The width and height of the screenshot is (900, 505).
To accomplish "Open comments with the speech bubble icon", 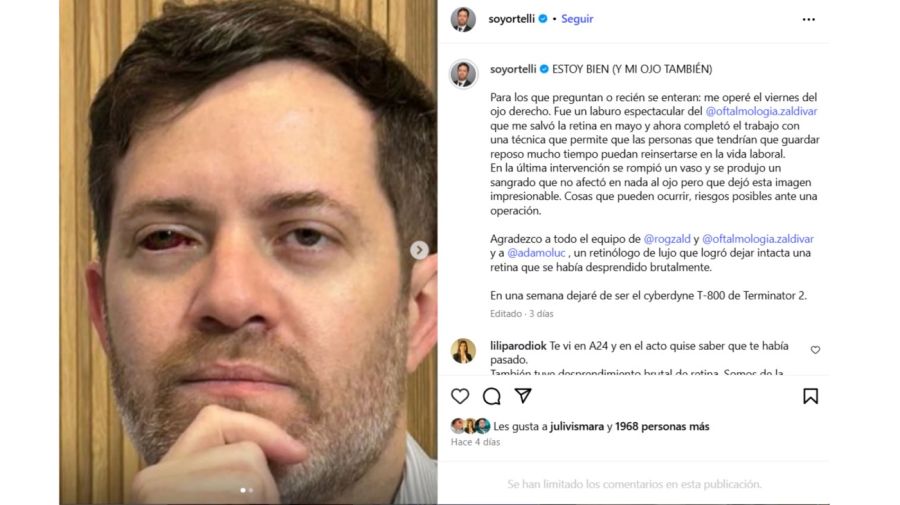I will (x=491, y=396).
